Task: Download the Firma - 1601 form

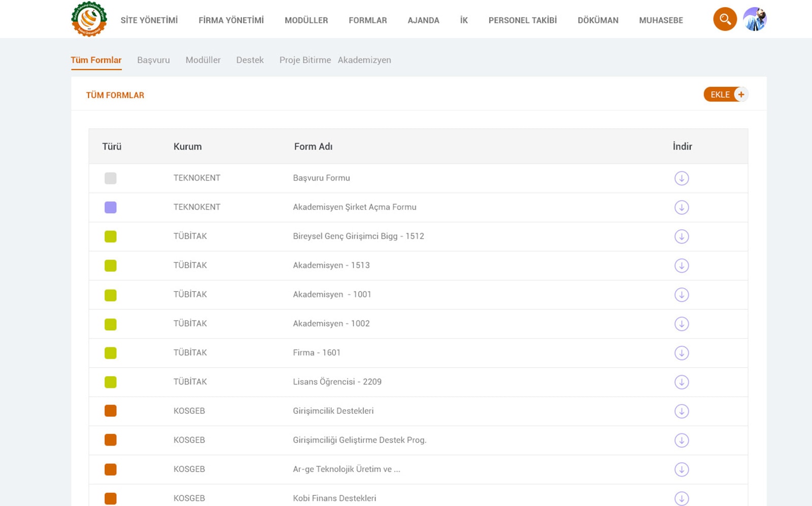Action: click(x=681, y=353)
